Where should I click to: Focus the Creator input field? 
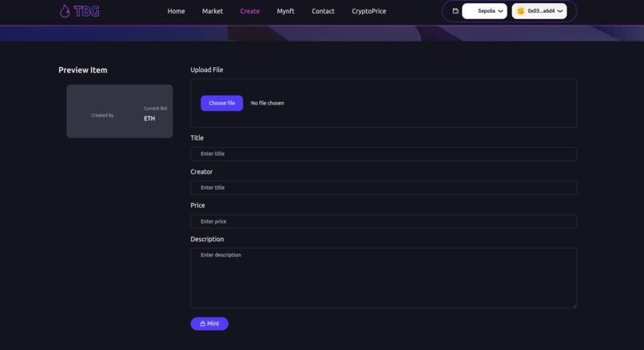(384, 187)
